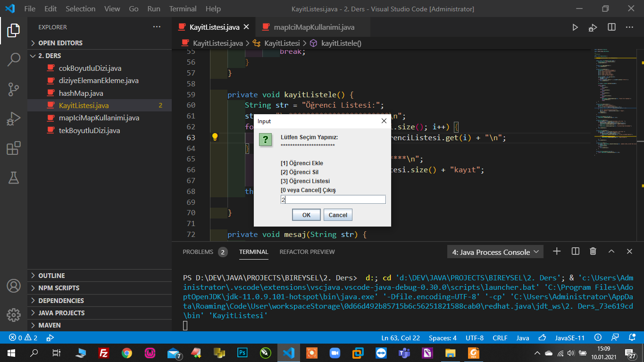Open the Extensions view icon

click(x=14, y=148)
